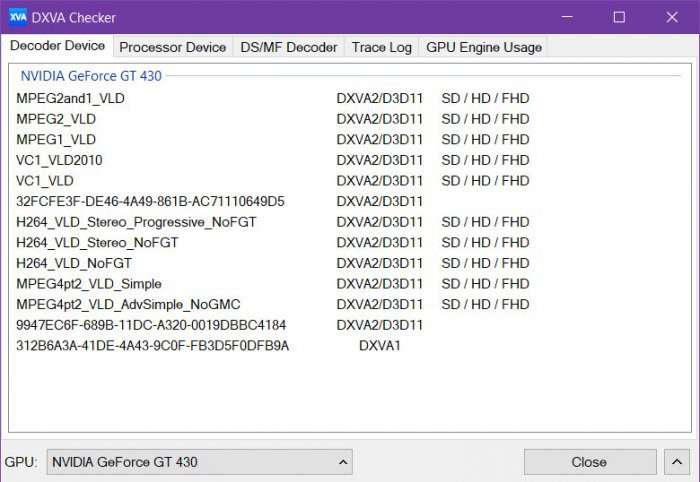This screenshot has height=482, width=700.
Task: Expand the up-arrow button beside Close
Action: pos(677,462)
